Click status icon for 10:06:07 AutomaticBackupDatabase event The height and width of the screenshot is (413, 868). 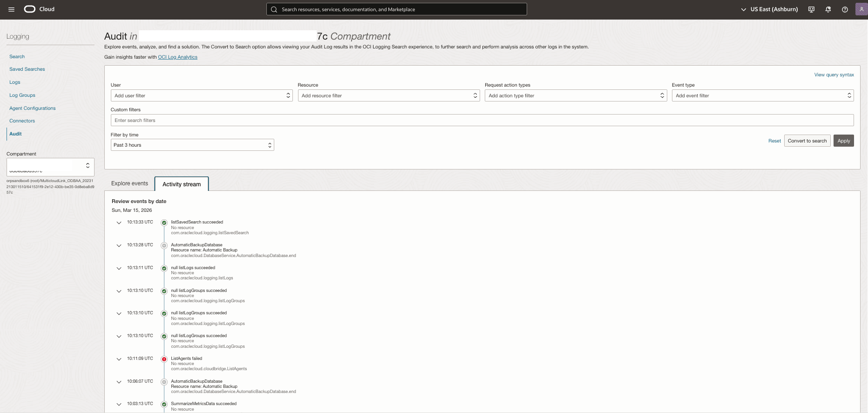coord(164,382)
